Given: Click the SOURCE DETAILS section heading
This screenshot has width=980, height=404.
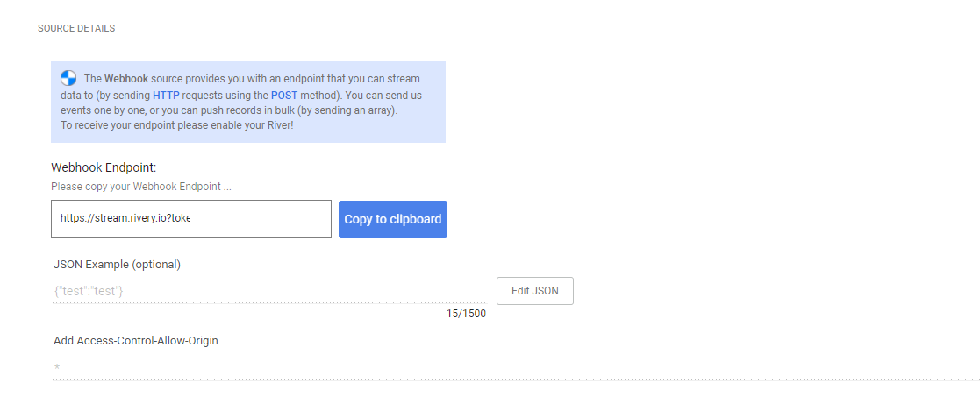Looking at the screenshot, I should [x=76, y=29].
